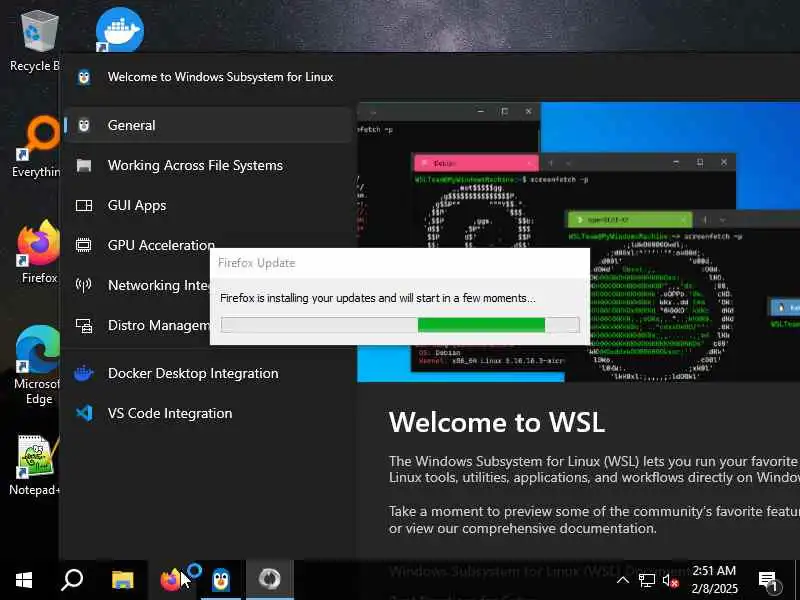Viewport: 800px width, 600px height.
Task: Click the file systems drive icon
Action: [x=84, y=165]
